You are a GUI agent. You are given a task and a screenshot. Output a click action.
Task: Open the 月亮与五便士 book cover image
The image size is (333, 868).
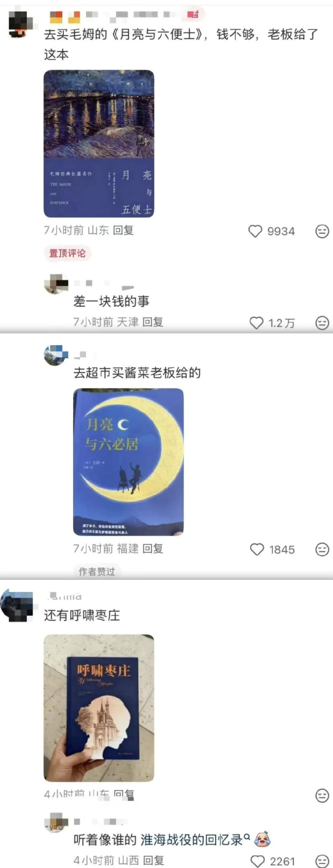[x=99, y=144]
